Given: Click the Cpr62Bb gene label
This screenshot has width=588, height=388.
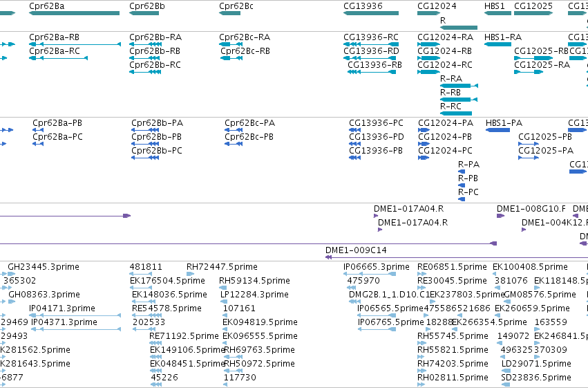Looking at the screenshot, I should click(147, 6).
